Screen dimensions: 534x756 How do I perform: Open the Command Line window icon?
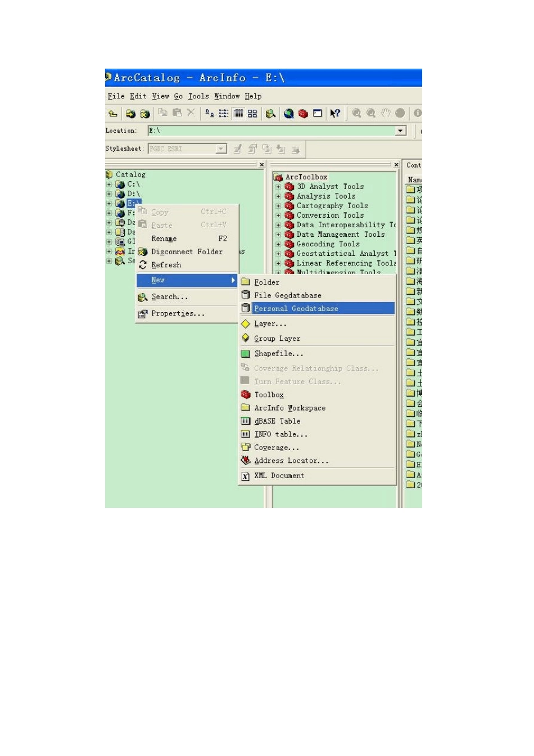(318, 114)
